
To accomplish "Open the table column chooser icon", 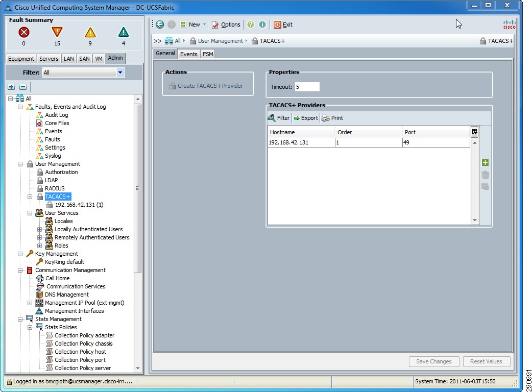I will coord(474,132).
